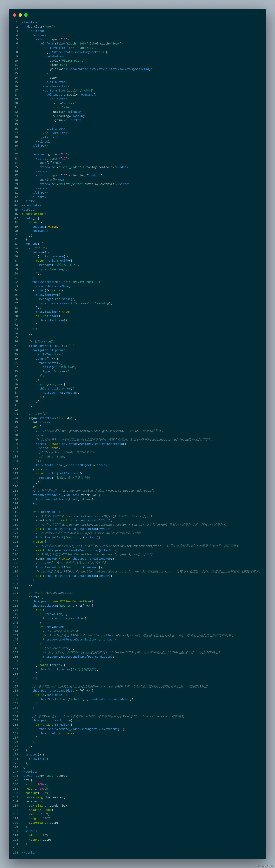Click the "setLocalDescription(answer);" line
Viewport: 275px width, 868px height.
74,576
